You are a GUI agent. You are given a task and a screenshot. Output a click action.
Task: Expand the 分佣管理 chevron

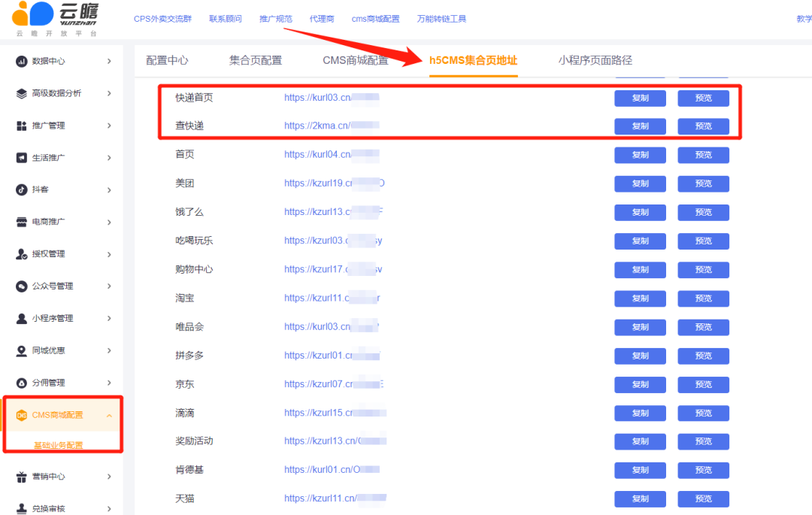coord(109,383)
